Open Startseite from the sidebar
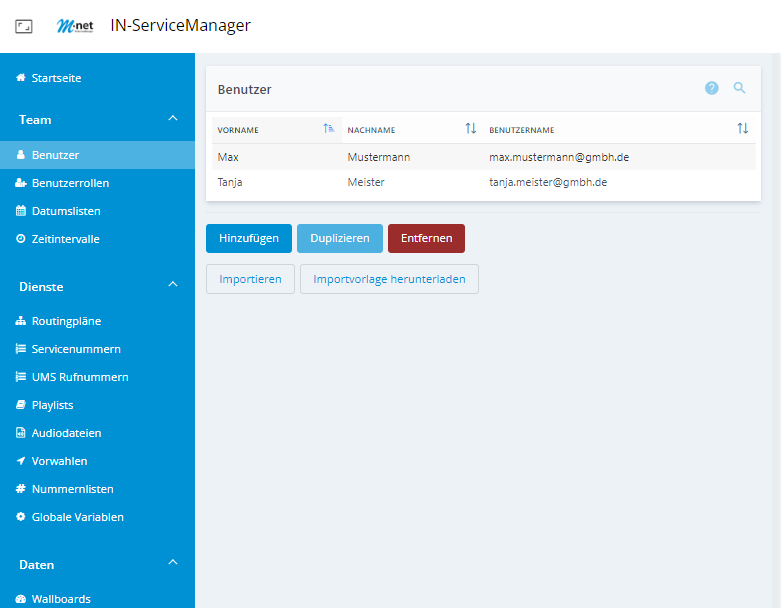Screen dimensions: 781x608 (56, 78)
